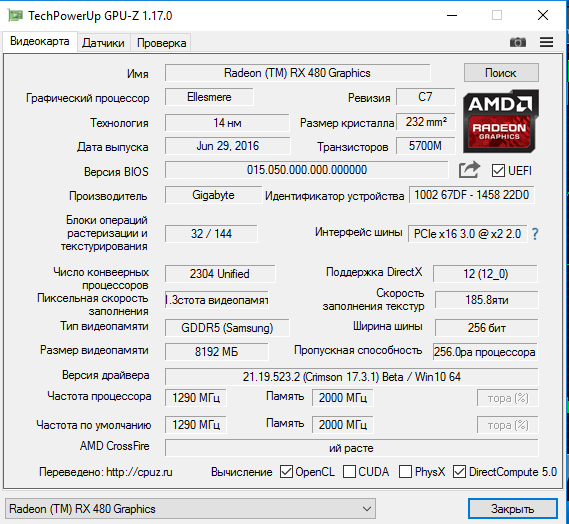This screenshot has width=569, height=524.
Task: Click the Поиск button
Action: 501,73
